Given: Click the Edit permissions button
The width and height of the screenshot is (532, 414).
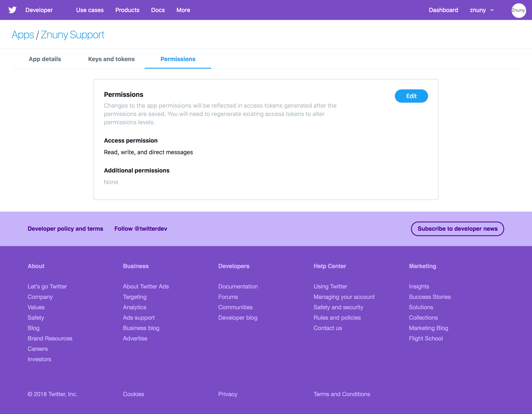Looking at the screenshot, I should (x=411, y=96).
